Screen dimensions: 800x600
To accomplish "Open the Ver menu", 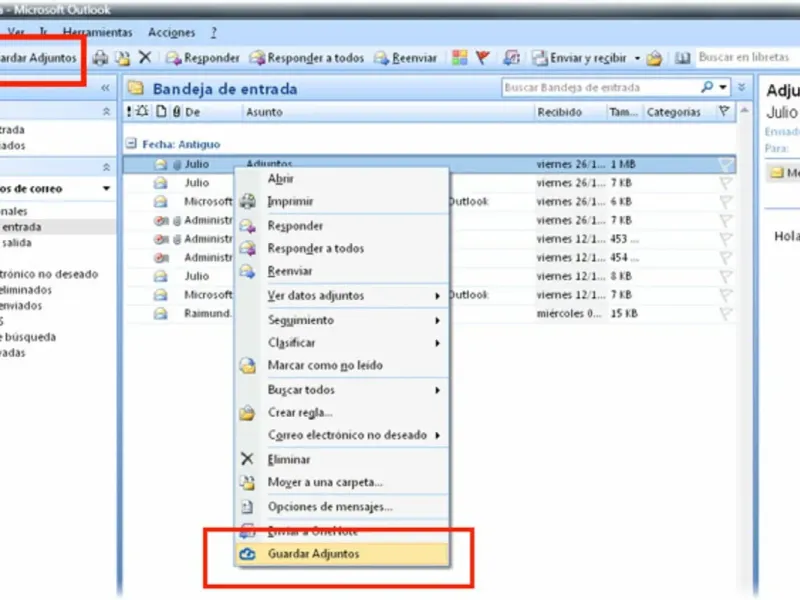I will pyautogui.click(x=16, y=32).
